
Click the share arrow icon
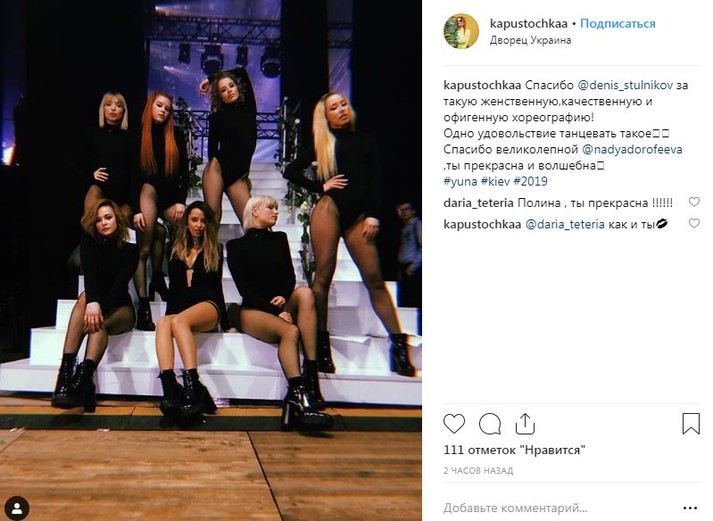coord(525,424)
